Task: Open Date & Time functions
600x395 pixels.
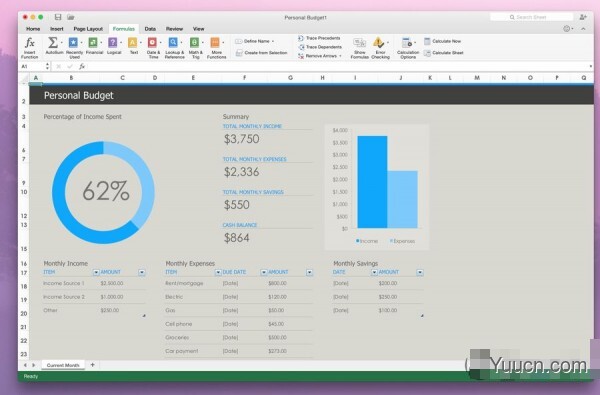Action: pos(152,42)
